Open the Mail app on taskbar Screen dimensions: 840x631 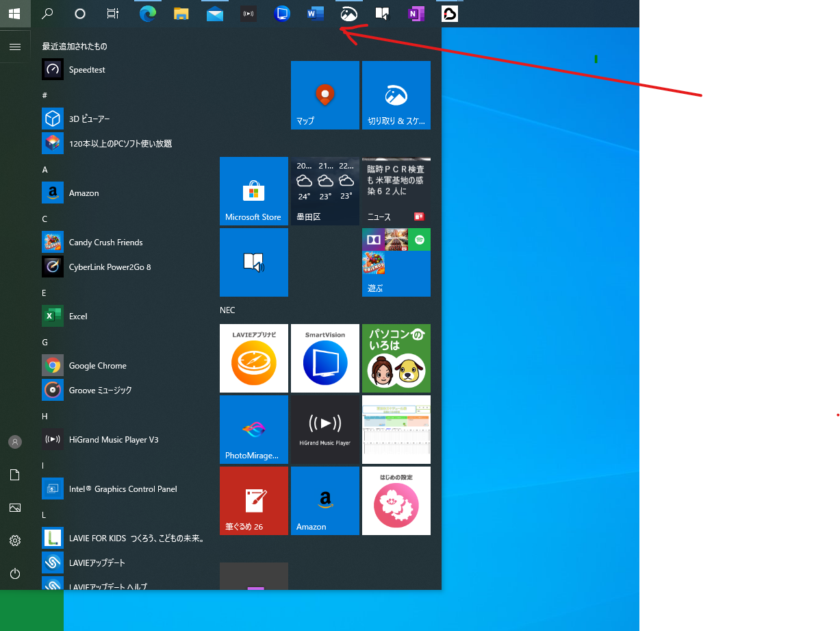coord(215,14)
